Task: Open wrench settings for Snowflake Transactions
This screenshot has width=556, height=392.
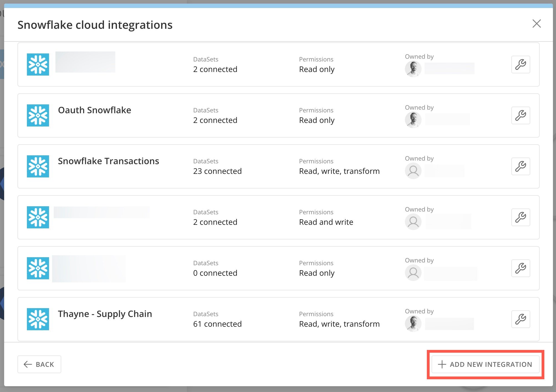Action: click(521, 166)
